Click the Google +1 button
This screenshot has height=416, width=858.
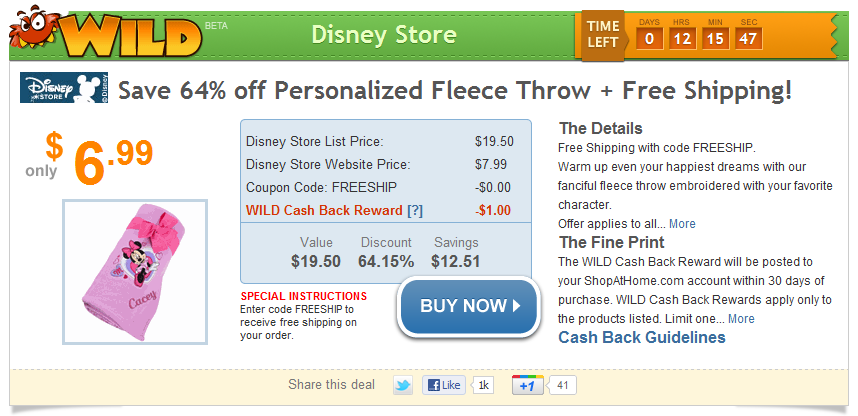527,385
